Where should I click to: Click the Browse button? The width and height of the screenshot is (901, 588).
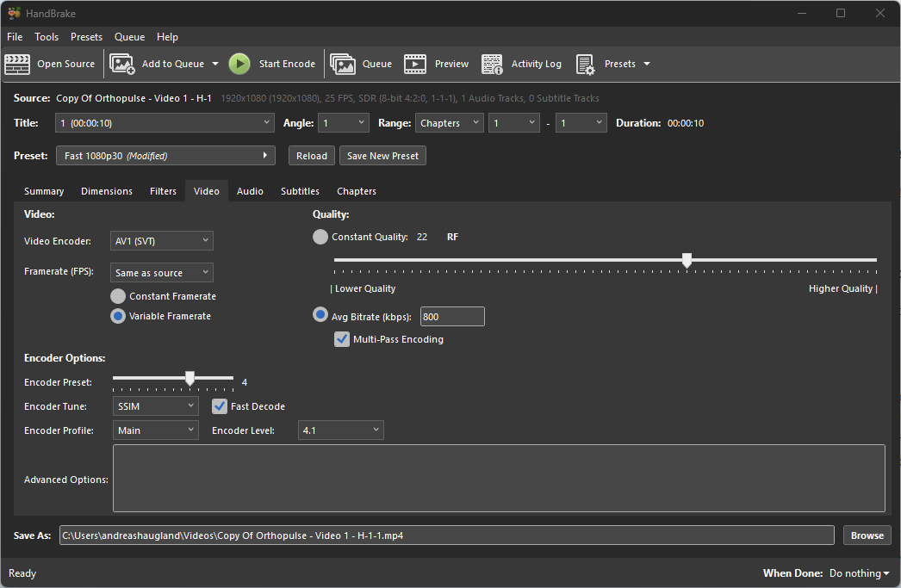[867, 535]
